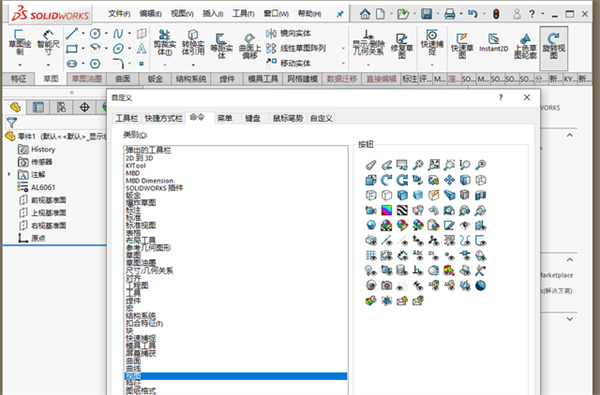The image size is (600, 395).
Task: Select 线性草图阵列 linear sketch pattern
Action: pos(296,48)
